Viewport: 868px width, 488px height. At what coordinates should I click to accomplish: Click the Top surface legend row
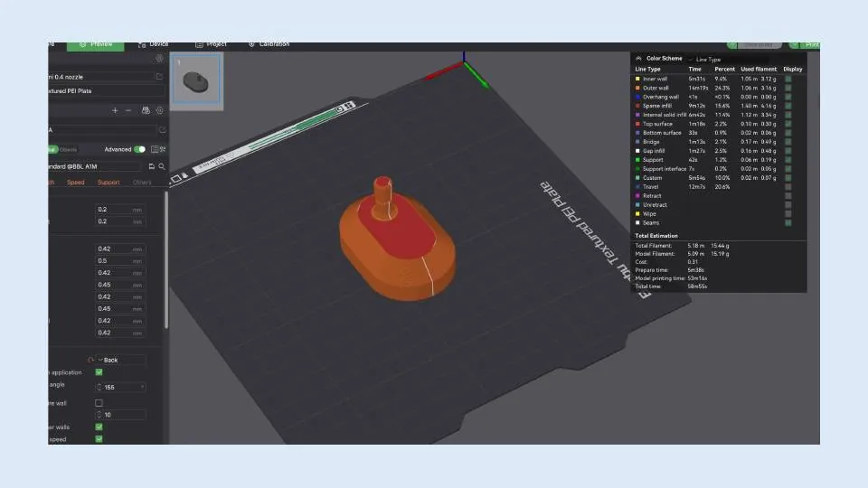714,124
